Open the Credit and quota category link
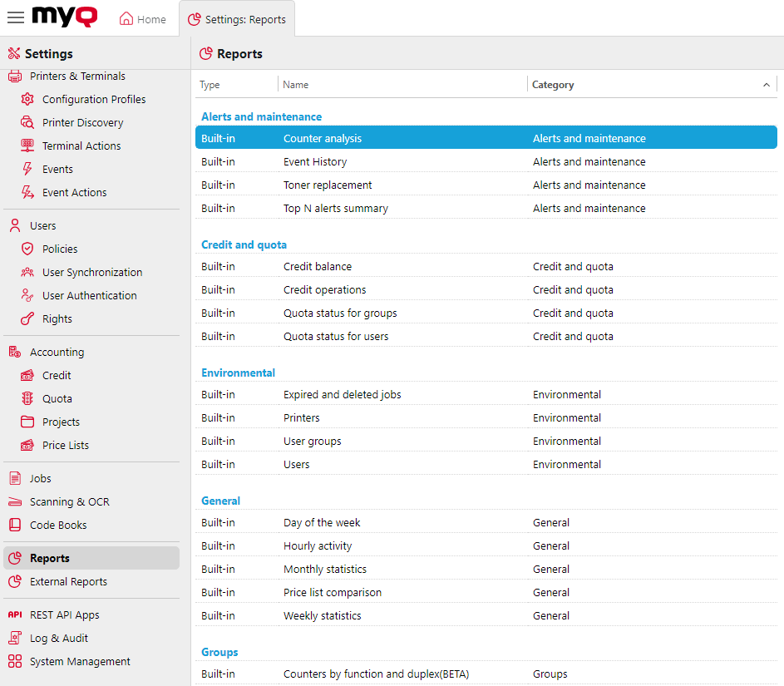Viewport: 784px width, 686px height. click(244, 244)
